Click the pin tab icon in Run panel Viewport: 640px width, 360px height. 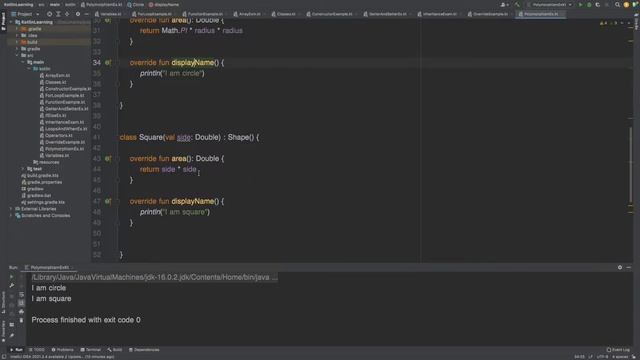click(11, 336)
